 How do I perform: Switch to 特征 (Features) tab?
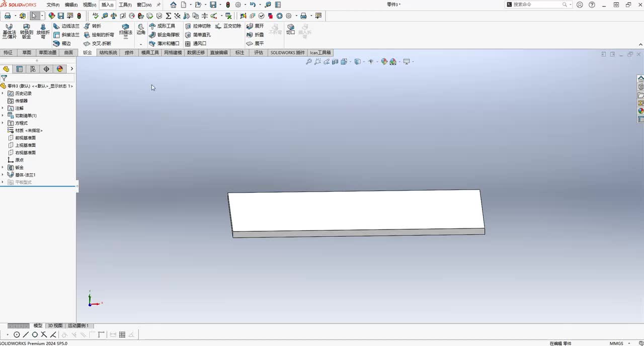pyautogui.click(x=8, y=52)
